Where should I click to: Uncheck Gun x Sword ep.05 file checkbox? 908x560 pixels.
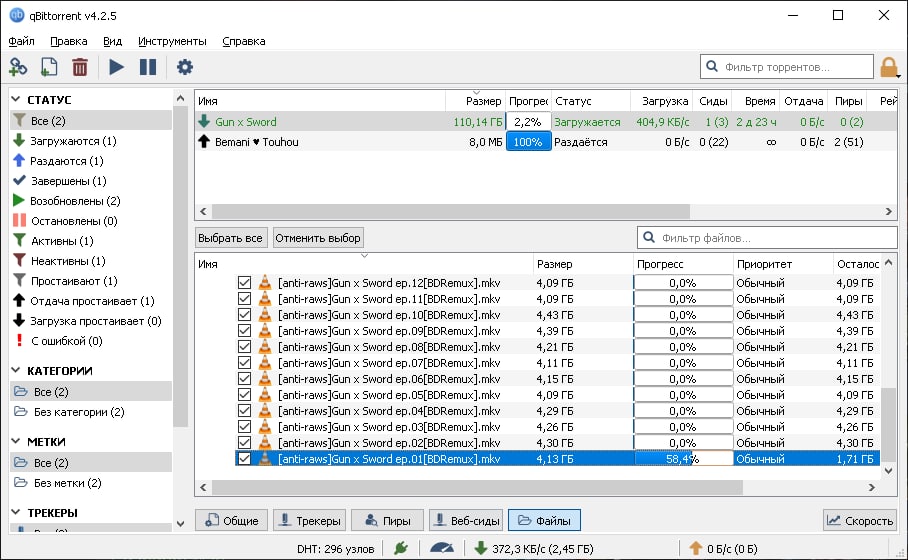[x=244, y=395]
